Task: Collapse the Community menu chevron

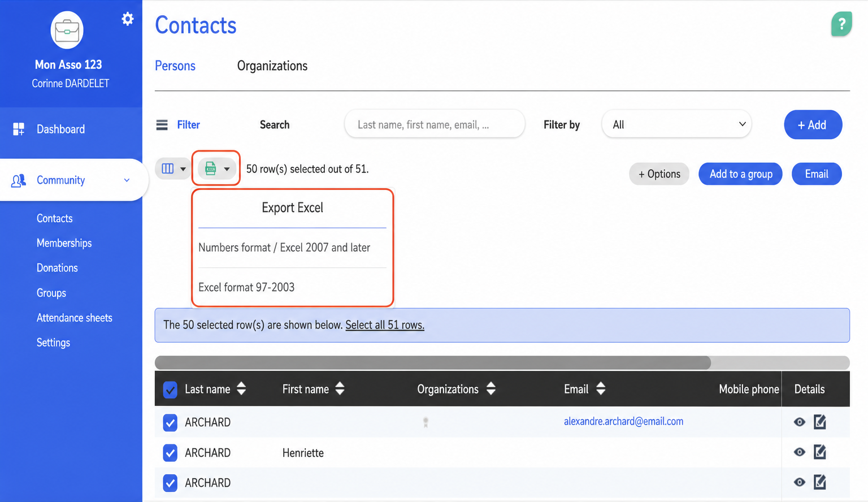Action: point(127,180)
